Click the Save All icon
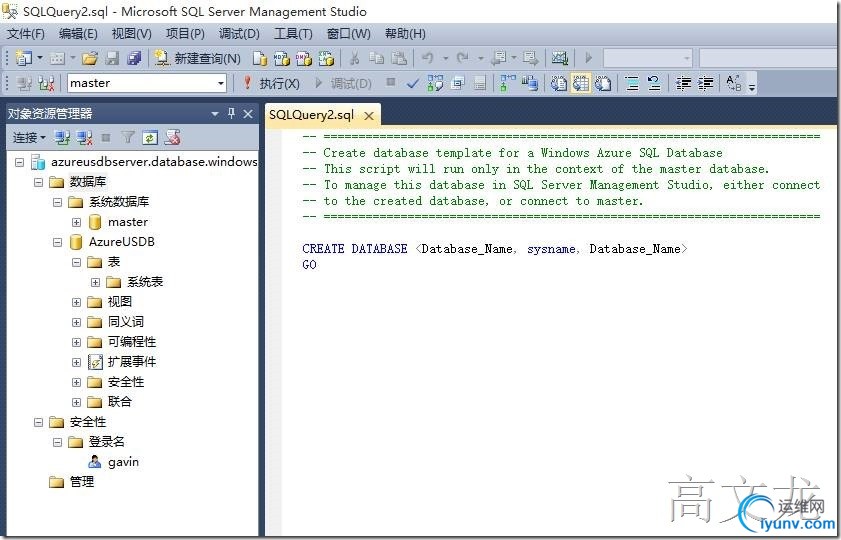841x540 pixels. pos(134,58)
